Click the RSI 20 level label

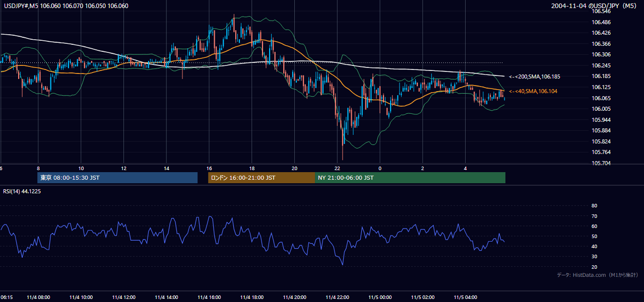point(594,267)
